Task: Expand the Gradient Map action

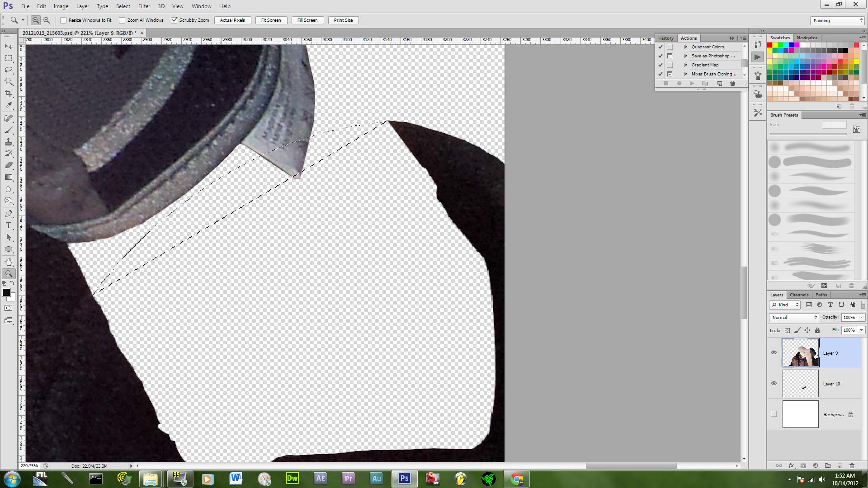Action: 686,65
